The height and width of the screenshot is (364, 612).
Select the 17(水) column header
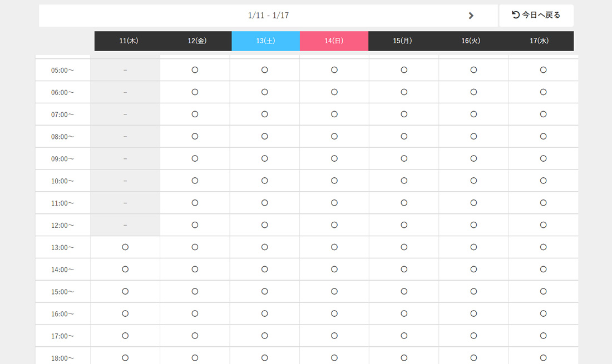pyautogui.click(x=539, y=41)
